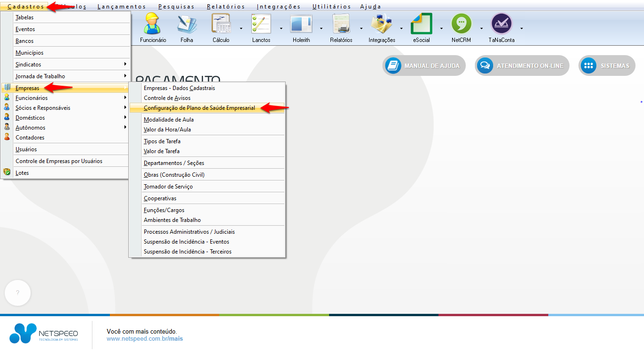This screenshot has width=644, height=352.
Task: Open the Cálculo calculator icon
Action: [x=221, y=27]
